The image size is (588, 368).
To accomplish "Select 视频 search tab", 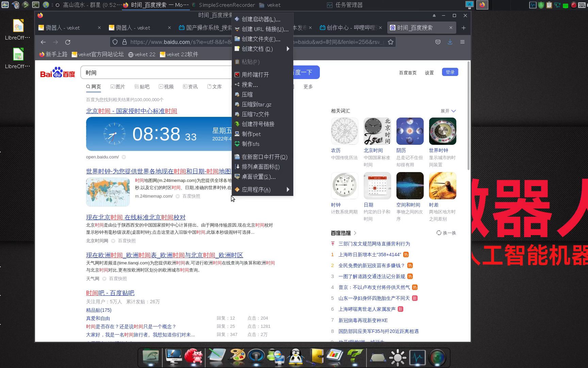I will click(x=166, y=87).
